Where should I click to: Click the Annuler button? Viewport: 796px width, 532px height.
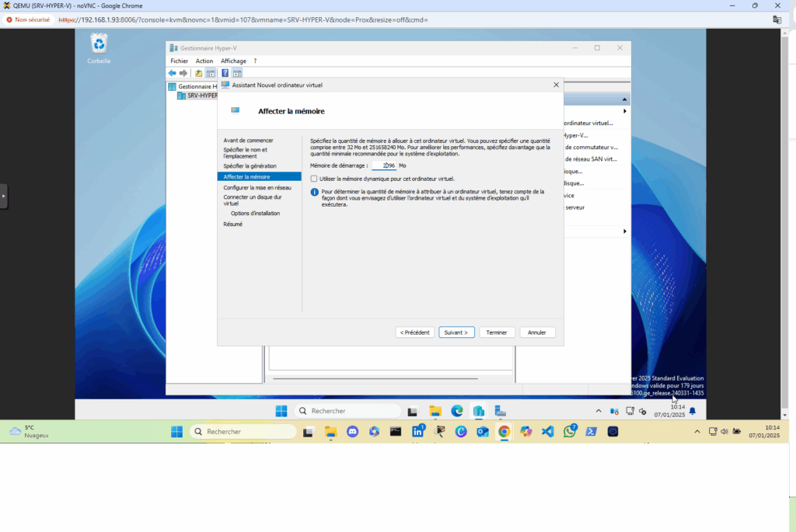pos(536,332)
